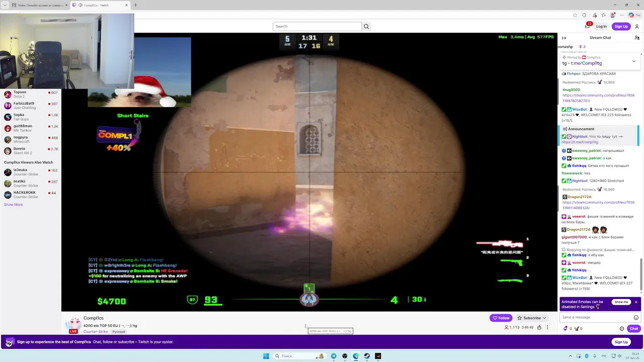644x362 pixels.
Task: Click the Follow button
Action: 501,318
